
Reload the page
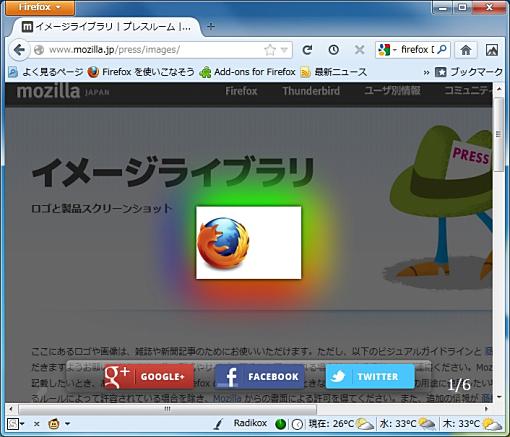click(307, 50)
